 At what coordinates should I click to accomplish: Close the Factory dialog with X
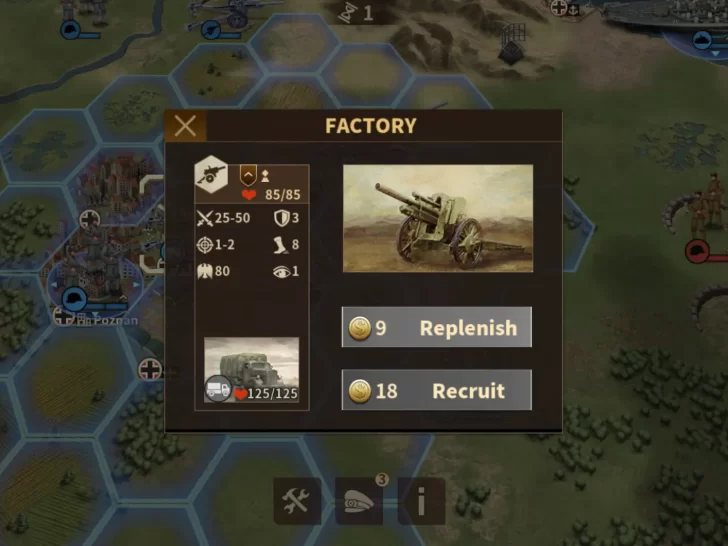click(x=185, y=126)
